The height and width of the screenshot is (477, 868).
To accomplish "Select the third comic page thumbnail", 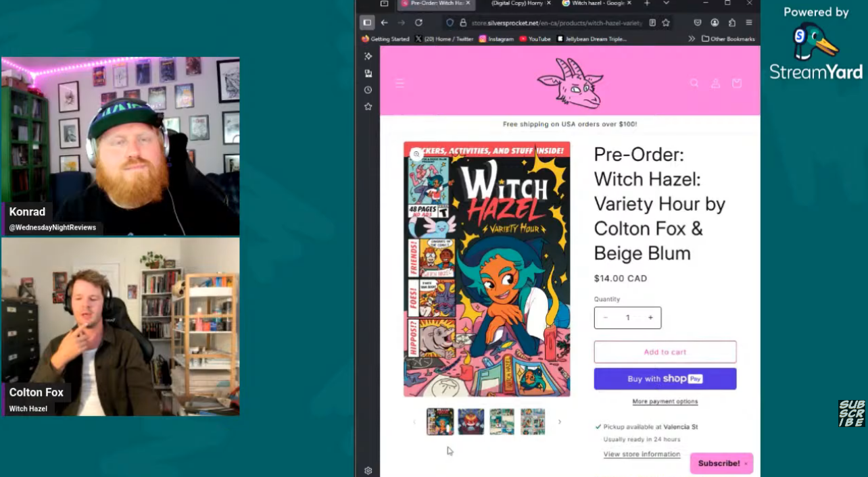I will tap(502, 422).
